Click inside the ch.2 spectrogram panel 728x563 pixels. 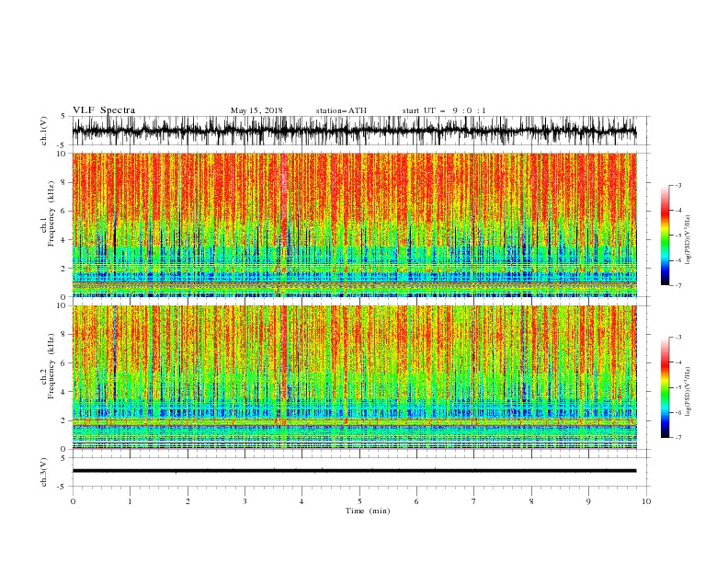[354, 377]
